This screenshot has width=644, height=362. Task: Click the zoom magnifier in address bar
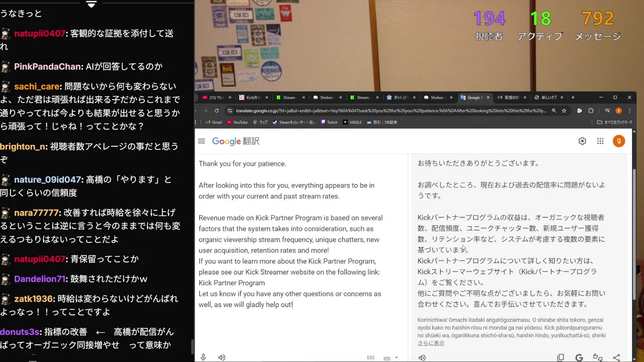(554, 111)
